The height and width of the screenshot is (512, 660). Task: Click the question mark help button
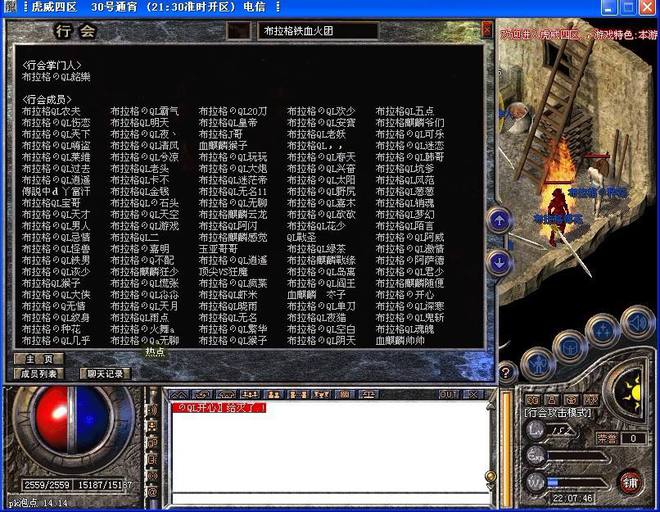coord(506,372)
